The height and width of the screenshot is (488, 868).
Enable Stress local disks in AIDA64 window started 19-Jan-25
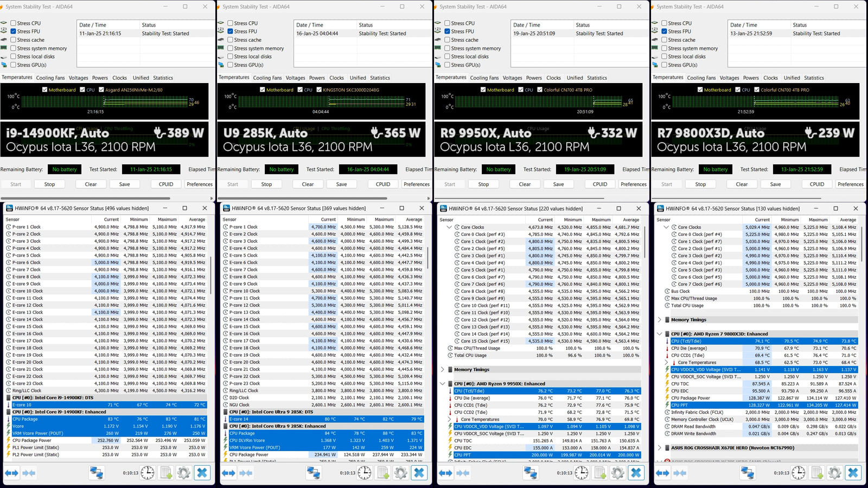[x=447, y=56]
